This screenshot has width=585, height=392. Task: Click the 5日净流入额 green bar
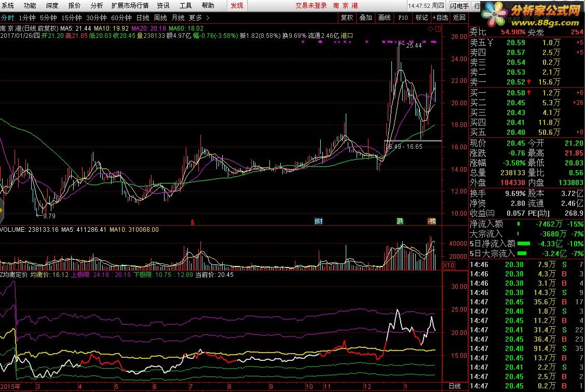[x=524, y=244]
